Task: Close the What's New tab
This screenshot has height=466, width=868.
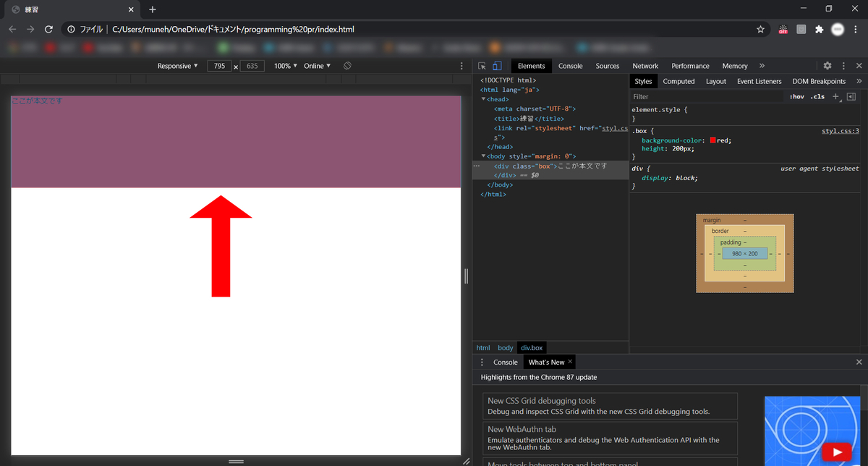Action: [x=570, y=361]
